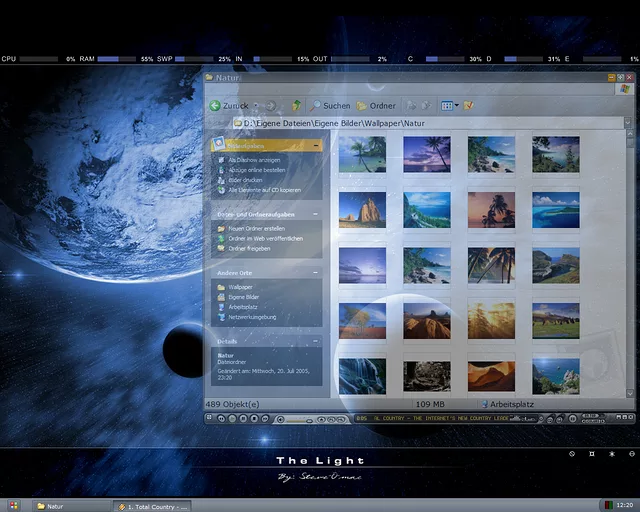Viewport: 640px width, 512px height.
Task: Open the Zurück history dropdown arrow
Action: pyautogui.click(x=256, y=105)
